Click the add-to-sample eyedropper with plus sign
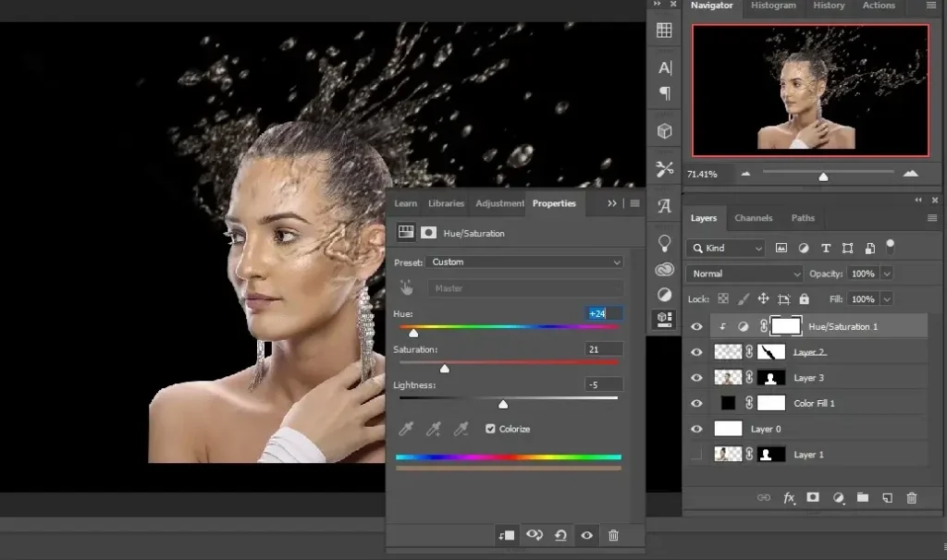Viewport: 947px width, 560px height. (432, 428)
